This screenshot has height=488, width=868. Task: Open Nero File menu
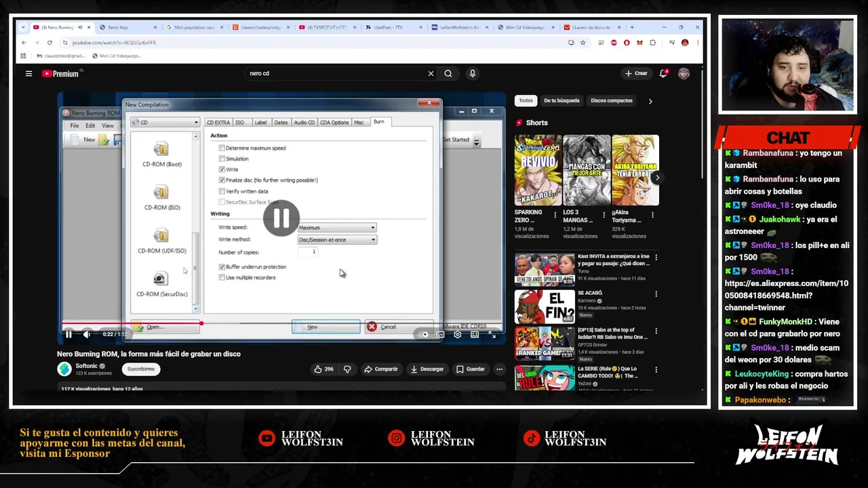(x=75, y=125)
